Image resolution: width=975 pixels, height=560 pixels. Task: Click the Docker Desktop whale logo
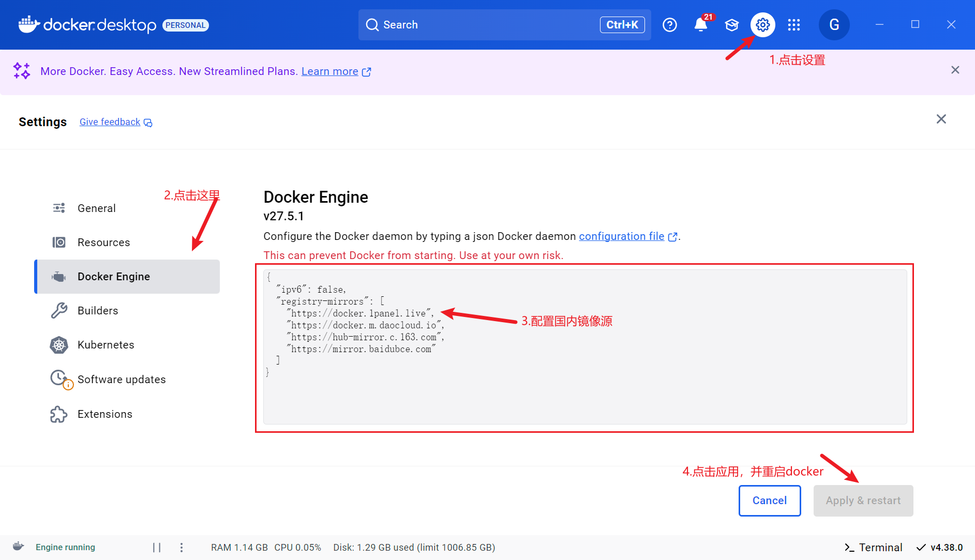tap(29, 24)
